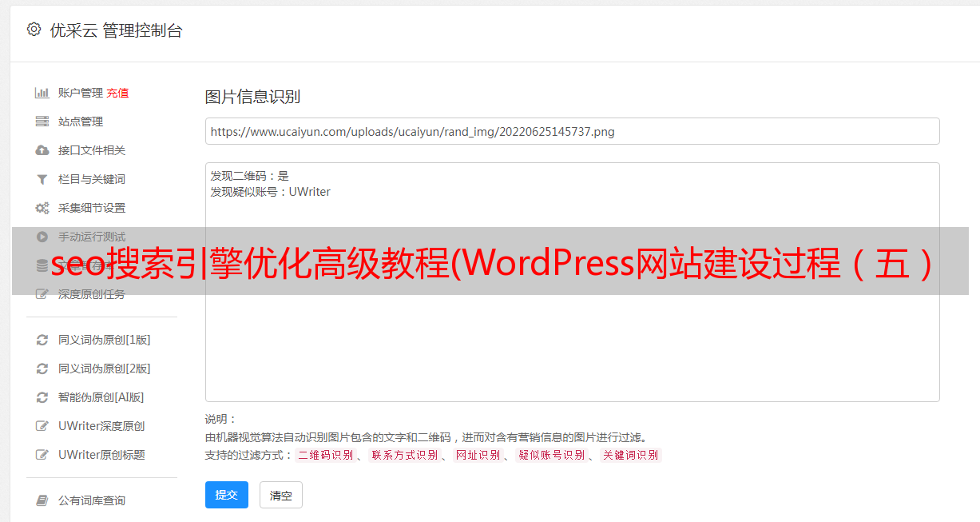Viewport: 980px width, 522px height.
Task: Click the bar chart icon next to 账户管理
Action: pyautogui.click(x=42, y=93)
